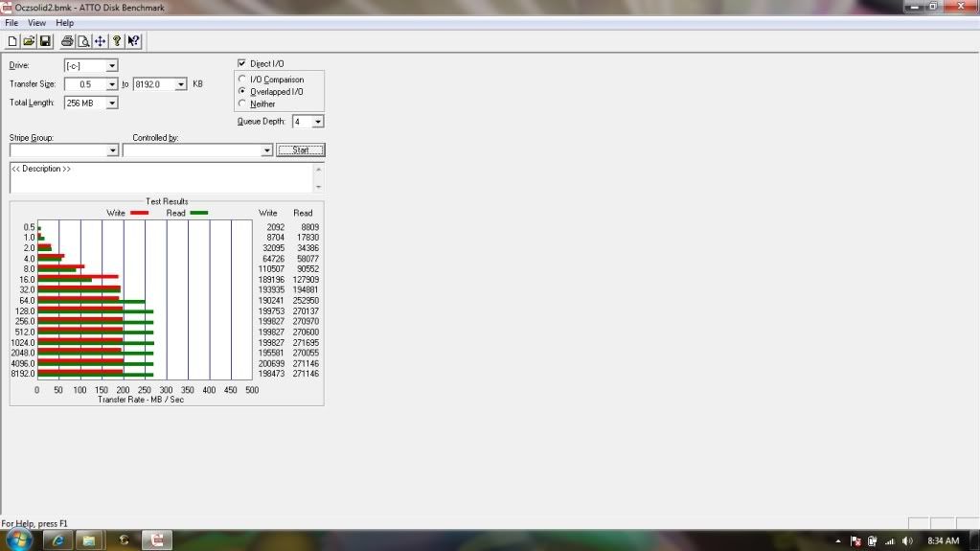Select the I/O Comparison radio button
The image size is (980, 551).
(241, 80)
